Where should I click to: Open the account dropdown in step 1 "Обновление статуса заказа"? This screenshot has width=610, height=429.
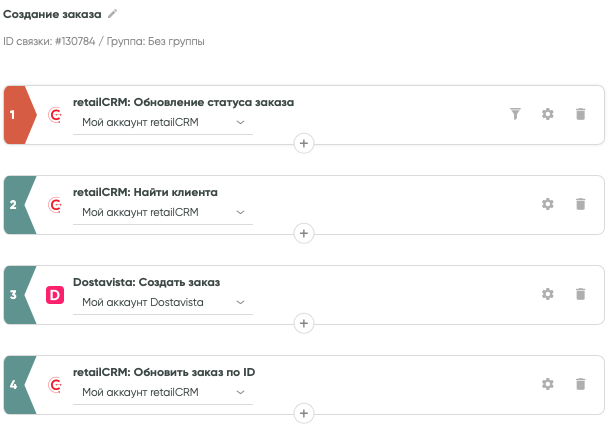[163, 123]
